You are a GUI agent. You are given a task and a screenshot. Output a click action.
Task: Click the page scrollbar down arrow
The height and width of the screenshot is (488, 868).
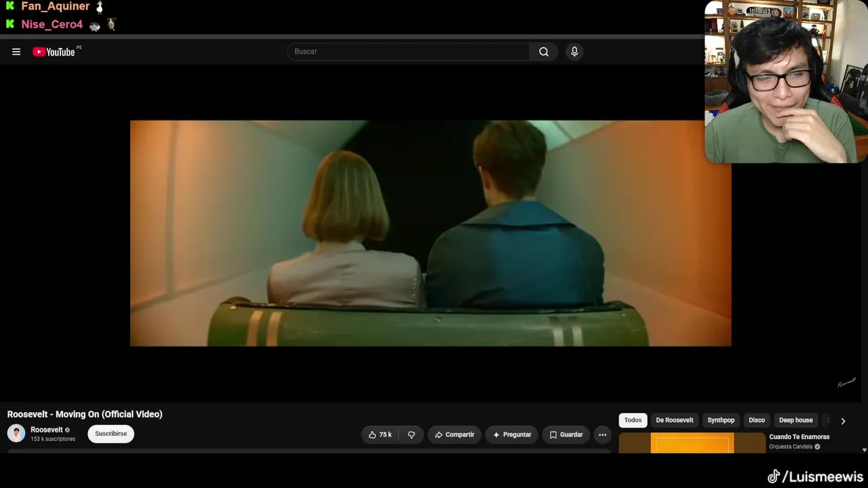tap(864, 450)
